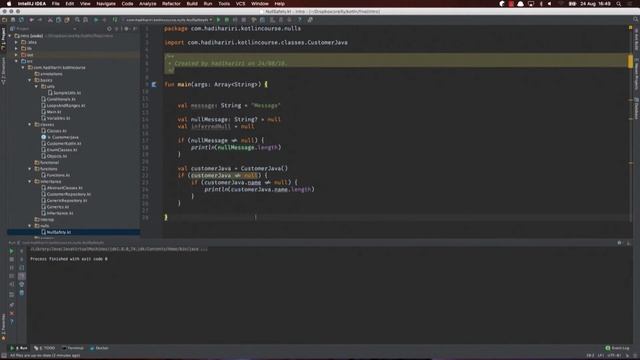Switch to the Run tool window tab
This screenshot has width=640, height=360.
coord(19,348)
